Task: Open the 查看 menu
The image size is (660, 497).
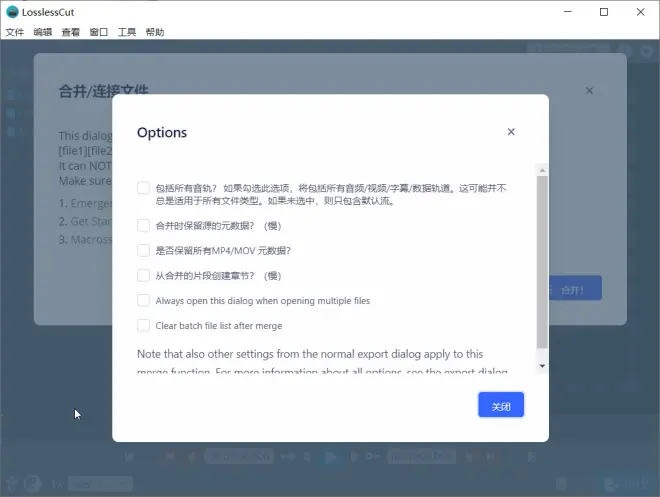Action: point(70,32)
